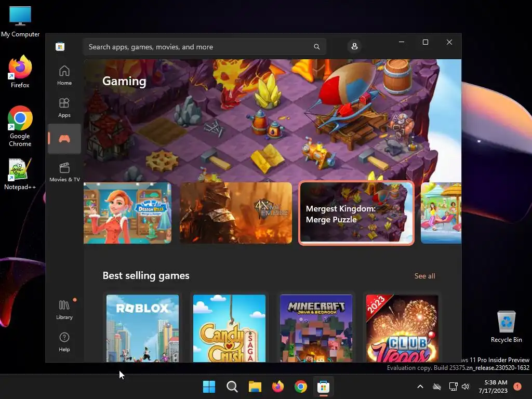The width and height of the screenshot is (532, 399).
Task: Click the OneDrive cloud tray icon
Action: click(437, 387)
